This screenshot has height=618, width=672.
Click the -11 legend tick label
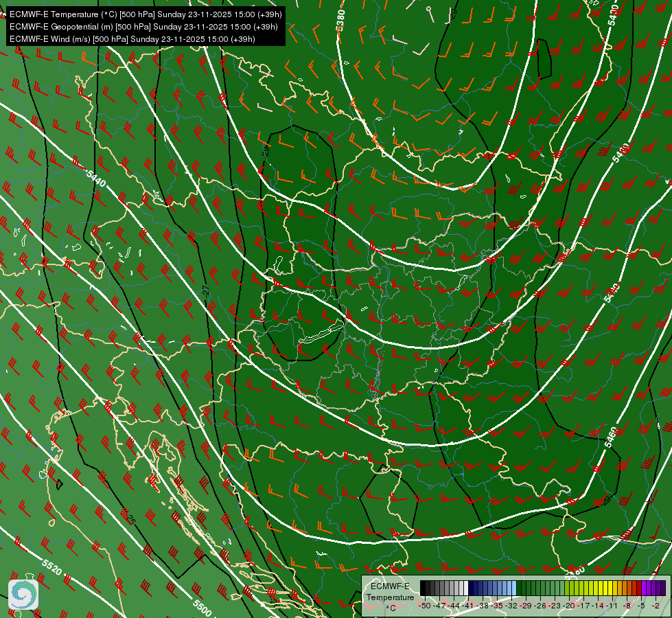(x=613, y=606)
